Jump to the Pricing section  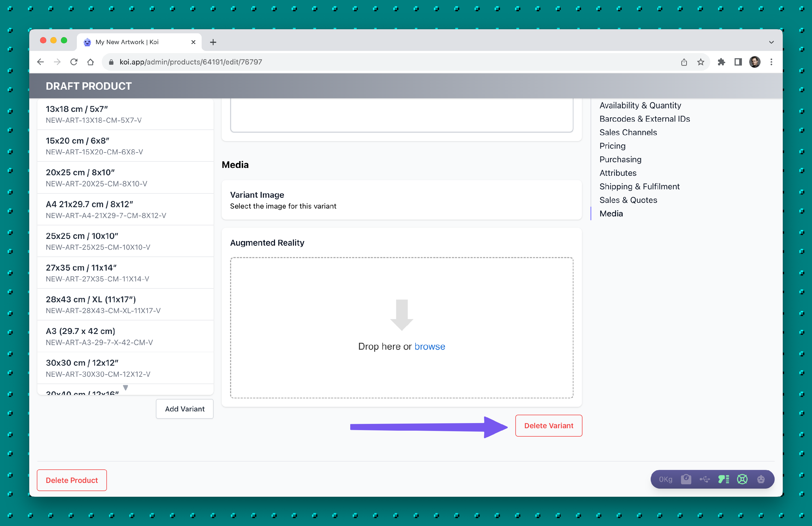[x=612, y=146]
